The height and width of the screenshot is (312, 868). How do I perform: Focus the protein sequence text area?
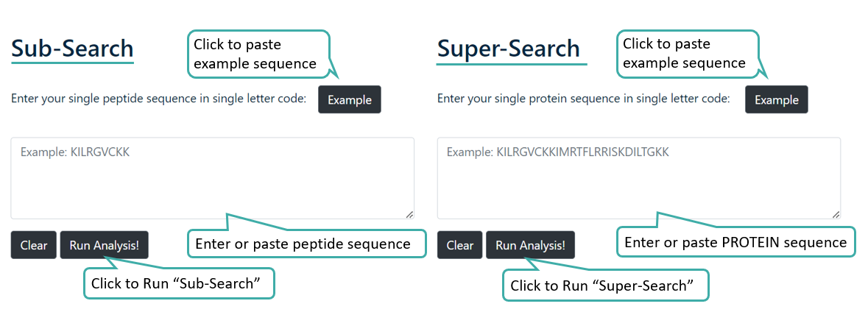tap(638, 178)
